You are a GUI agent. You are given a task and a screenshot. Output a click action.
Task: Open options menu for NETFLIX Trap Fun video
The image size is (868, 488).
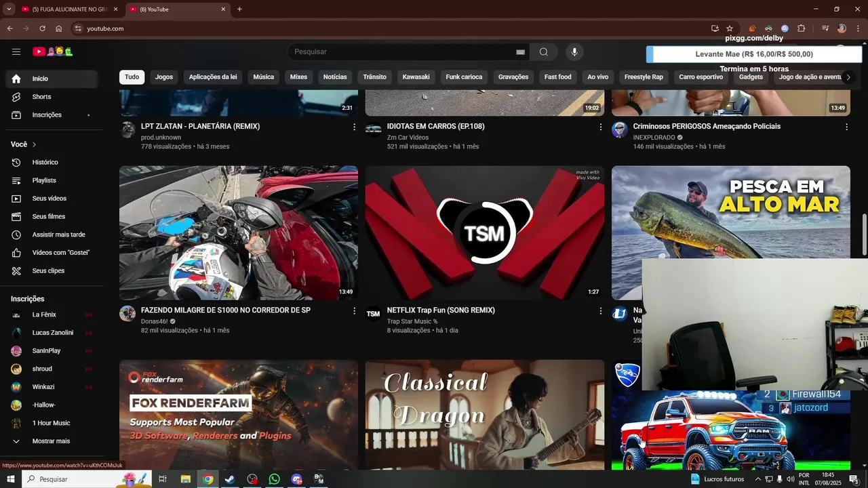point(600,310)
